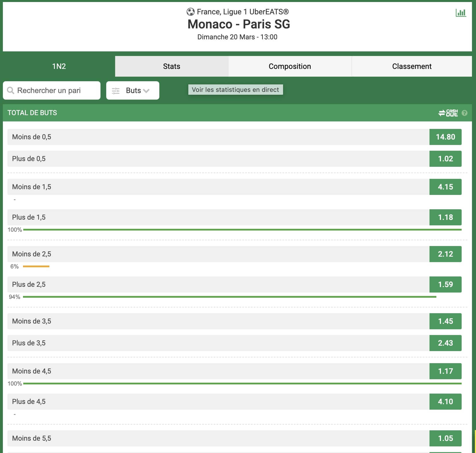
Task: Click the Moins de 5,5 row label
Action: 32,438
